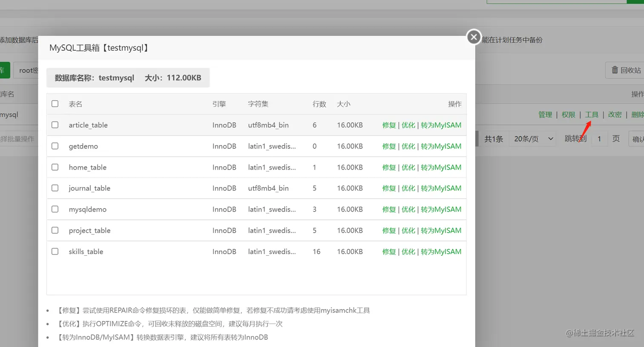Click 改密 link in background database row

pyautogui.click(x=615, y=114)
